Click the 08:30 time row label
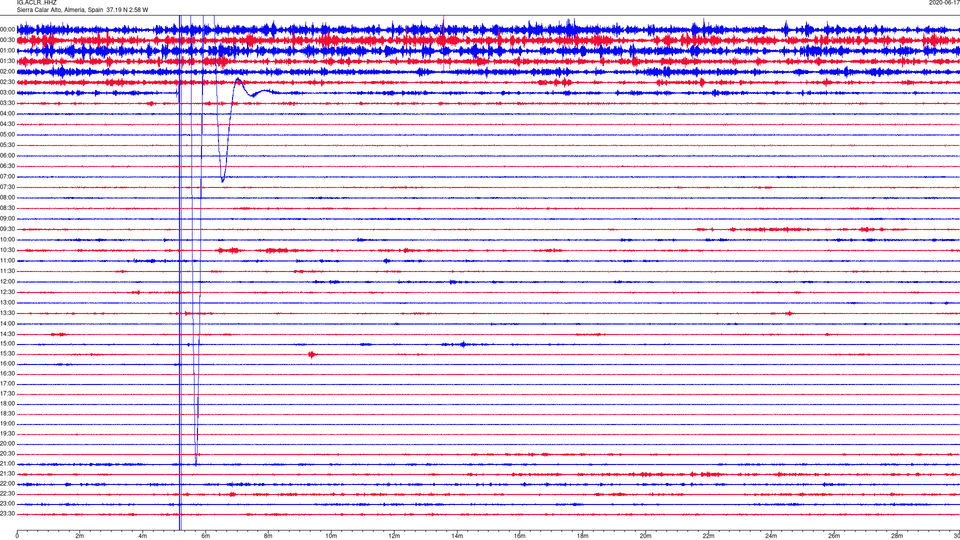Screen dimensions: 960x540 pyautogui.click(x=7, y=208)
